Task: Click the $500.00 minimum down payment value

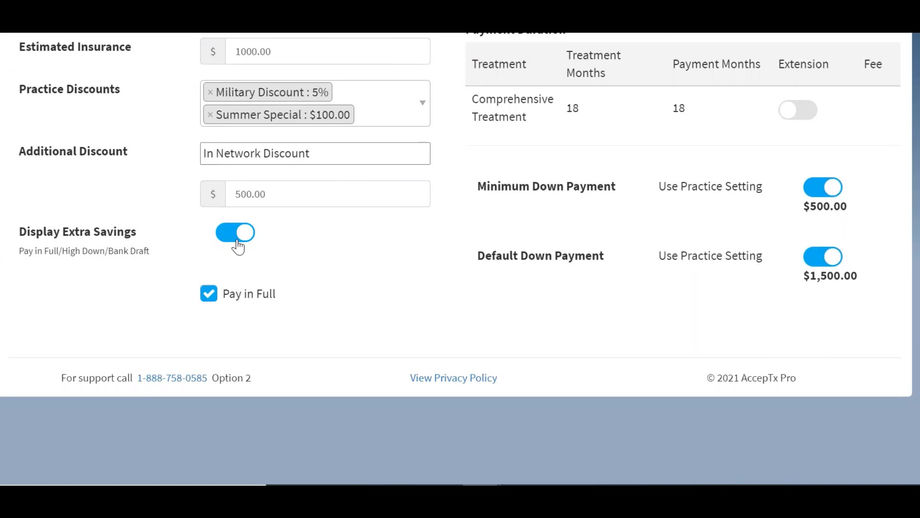Action: [x=824, y=206]
